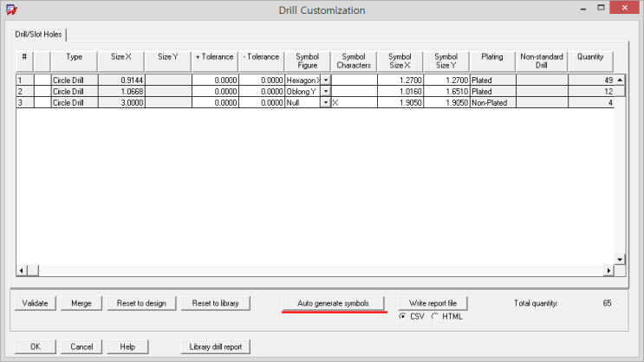Click the table scroll up arrow

click(x=620, y=80)
